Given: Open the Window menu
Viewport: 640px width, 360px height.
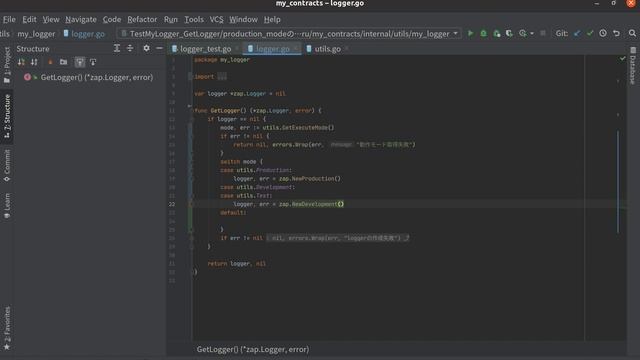Looking at the screenshot, I should [243, 19].
